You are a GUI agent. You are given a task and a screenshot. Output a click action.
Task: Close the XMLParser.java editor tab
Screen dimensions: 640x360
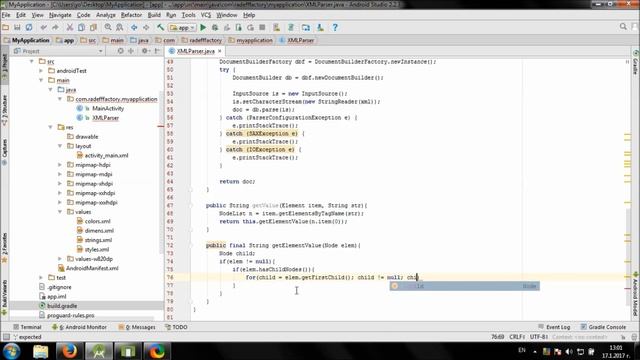tap(220, 51)
